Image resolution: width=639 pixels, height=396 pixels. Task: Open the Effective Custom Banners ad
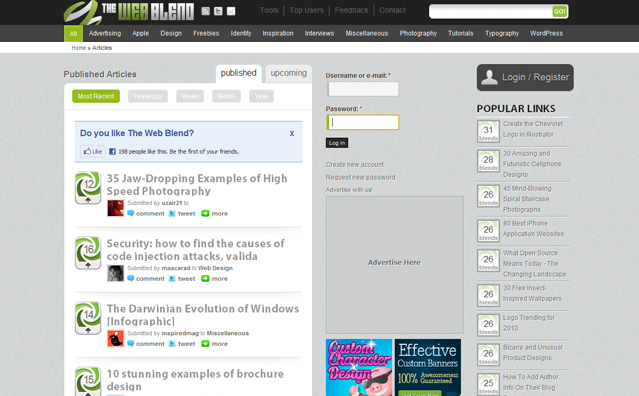coord(428,367)
